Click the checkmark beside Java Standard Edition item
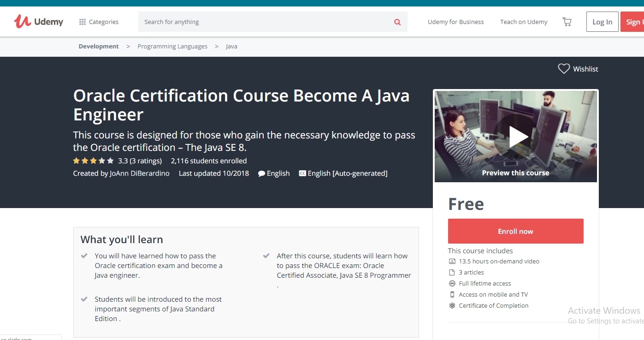 (x=84, y=299)
